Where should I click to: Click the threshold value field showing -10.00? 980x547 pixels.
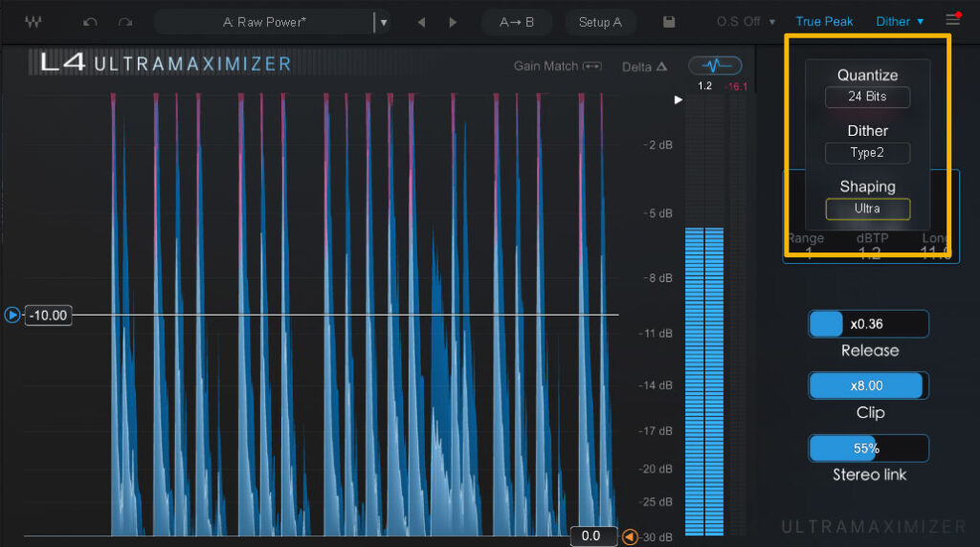pos(48,316)
